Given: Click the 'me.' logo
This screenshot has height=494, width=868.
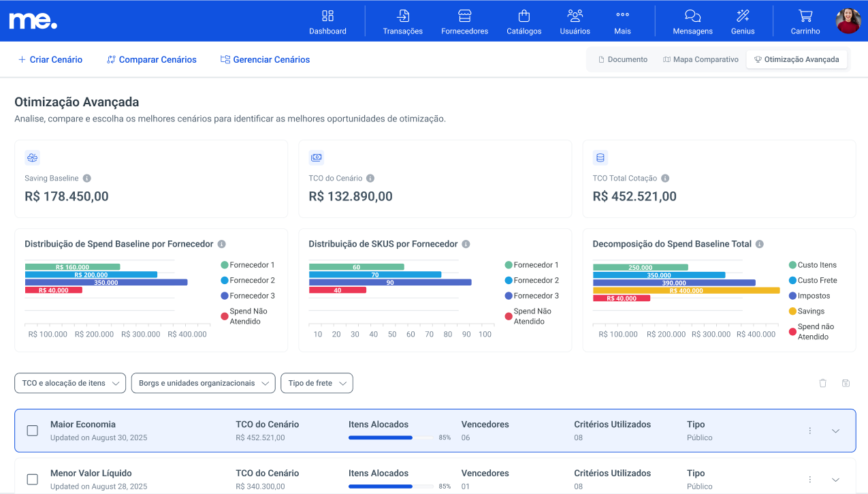Looking at the screenshot, I should tap(33, 20).
